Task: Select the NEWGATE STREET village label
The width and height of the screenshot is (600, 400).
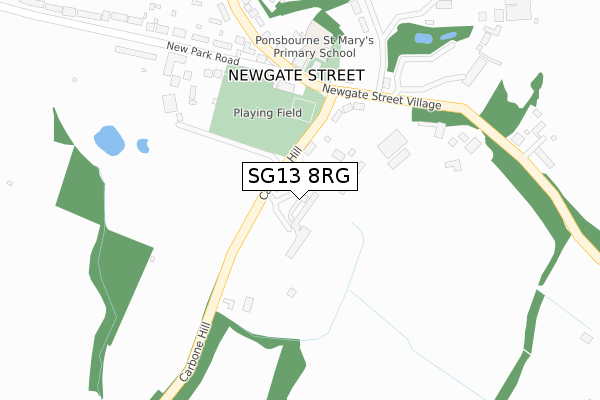Action: (296, 75)
